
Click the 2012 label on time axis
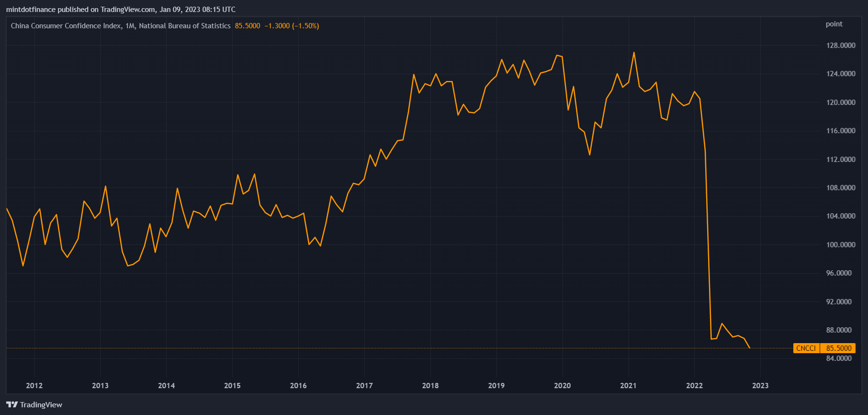(x=34, y=386)
